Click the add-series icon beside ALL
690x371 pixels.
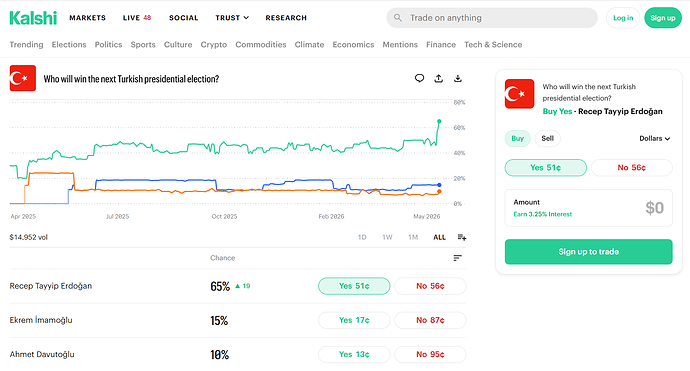pos(462,237)
